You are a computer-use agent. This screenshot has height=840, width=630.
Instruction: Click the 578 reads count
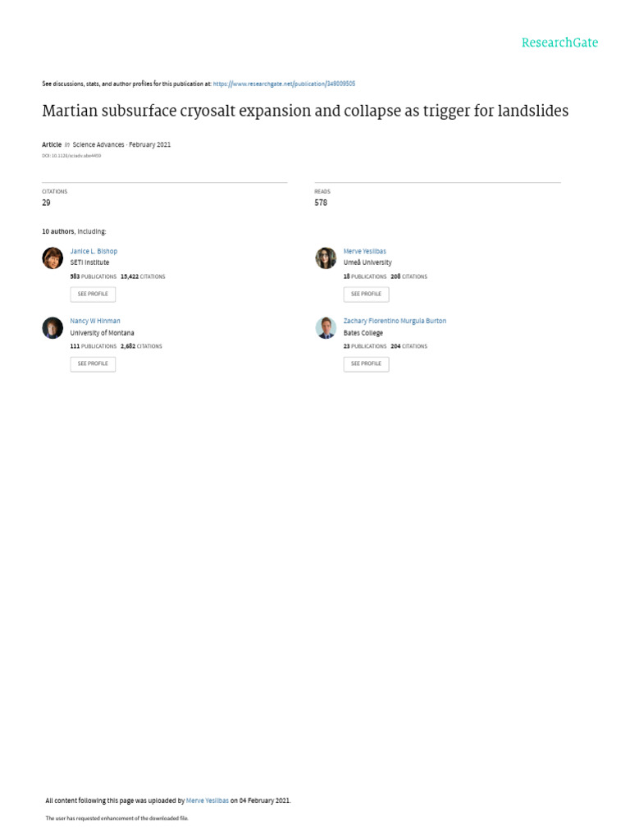coord(321,203)
